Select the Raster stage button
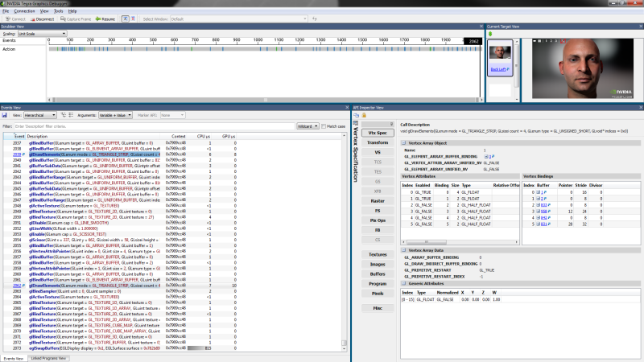644x362 pixels. point(378,201)
